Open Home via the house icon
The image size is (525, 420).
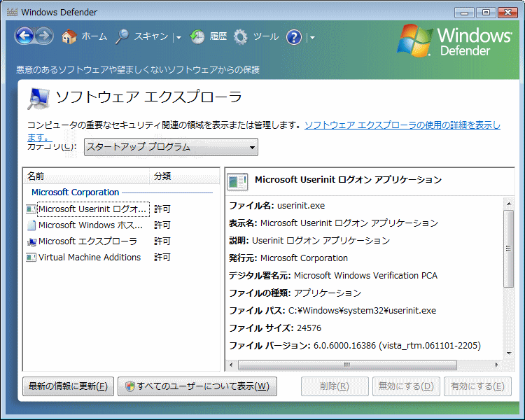pos(69,37)
